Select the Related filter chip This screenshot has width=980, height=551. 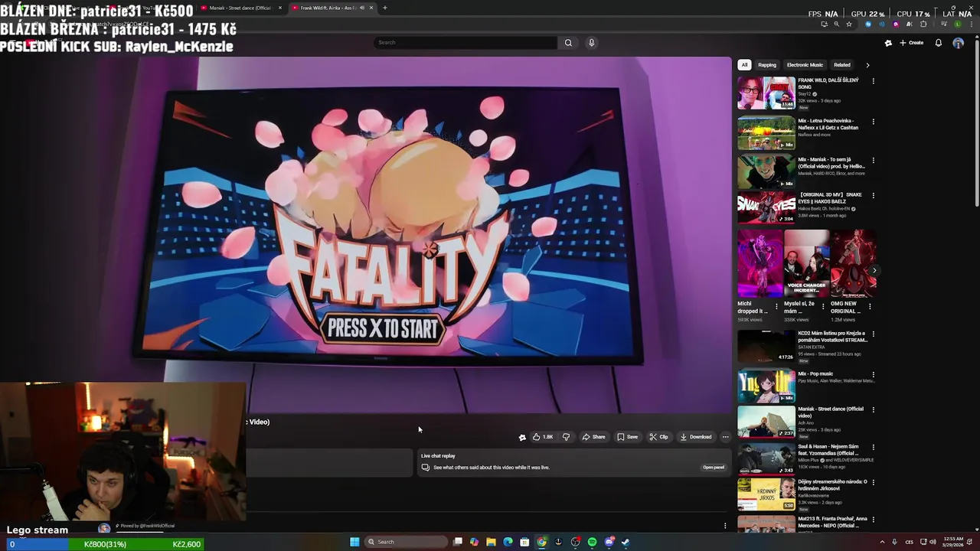pos(842,65)
